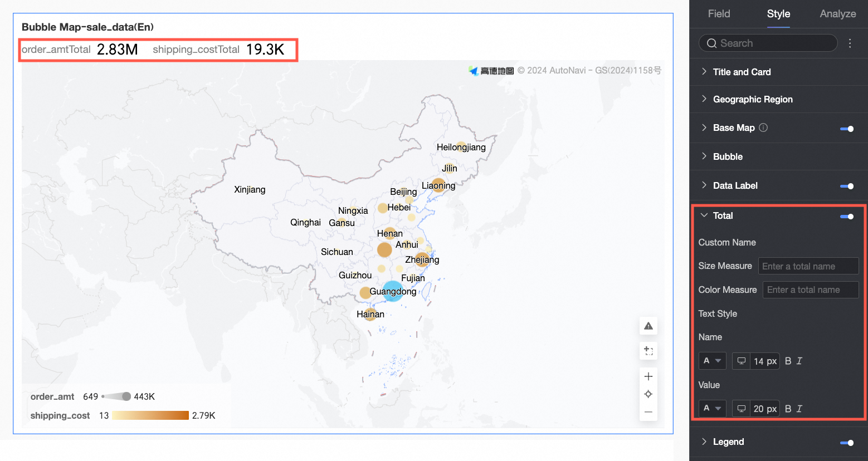The height and width of the screenshot is (461, 868).
Task: Click the Heilongjiang label on the map
Action: 461,148
